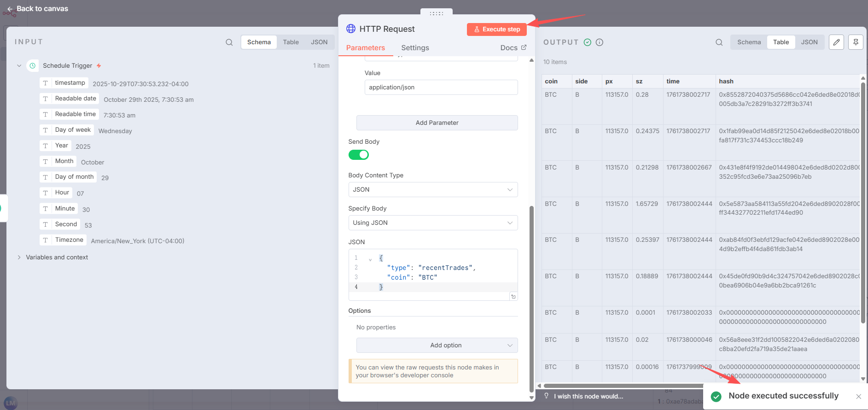Disable the Send Body toggle
Viewport: 868px width, 410px height.
click(x=359, y=155)
